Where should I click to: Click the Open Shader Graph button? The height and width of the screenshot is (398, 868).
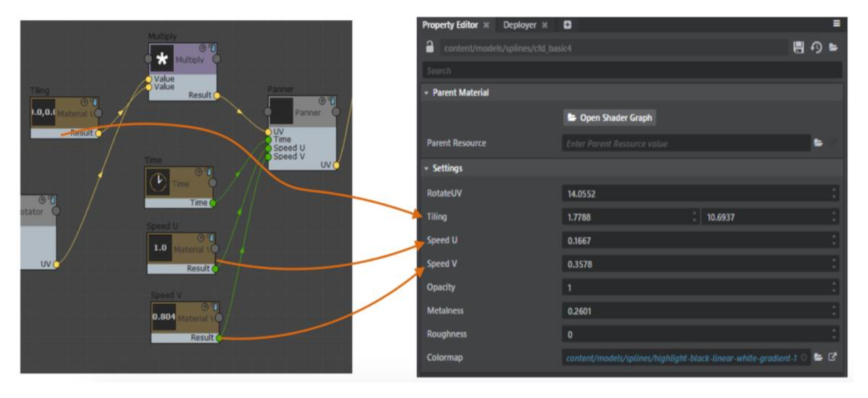point(610,117)
